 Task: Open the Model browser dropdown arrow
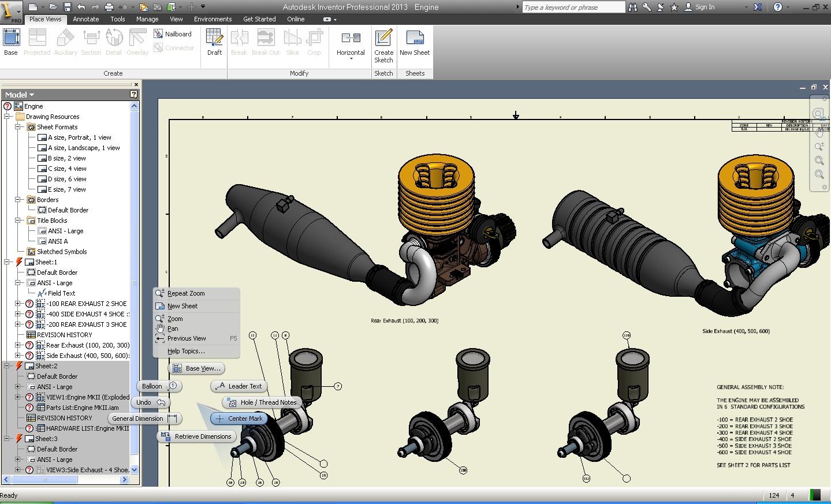pyautogui.click(x=32, y=95)
